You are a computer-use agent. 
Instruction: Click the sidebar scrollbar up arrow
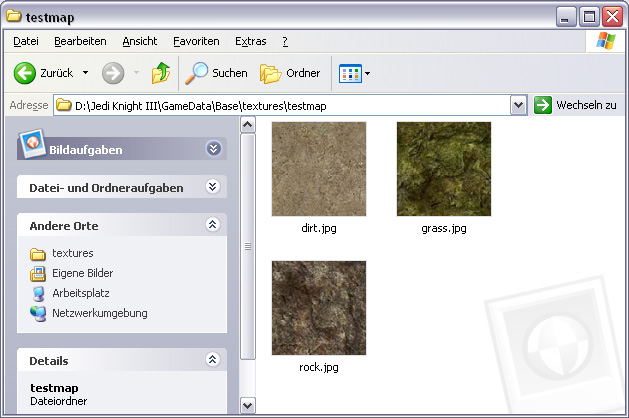(x=248, y=125)
